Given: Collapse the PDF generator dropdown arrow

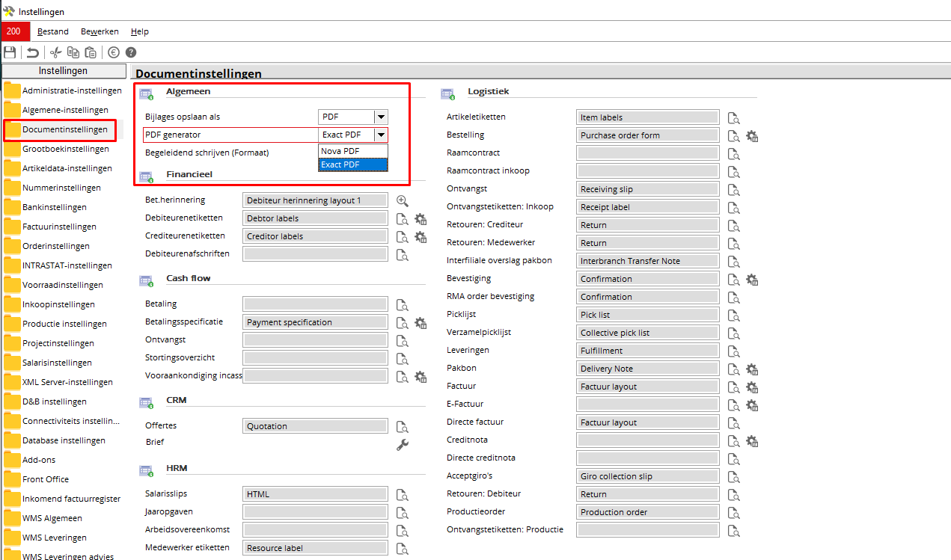Looking at the screenshot, I should [381, 135].
